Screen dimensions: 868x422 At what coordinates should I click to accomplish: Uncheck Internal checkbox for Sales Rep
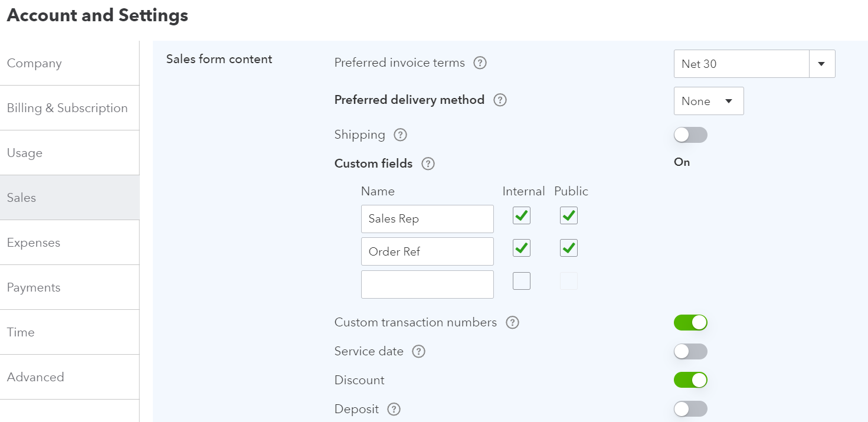(x=522, y=215)
